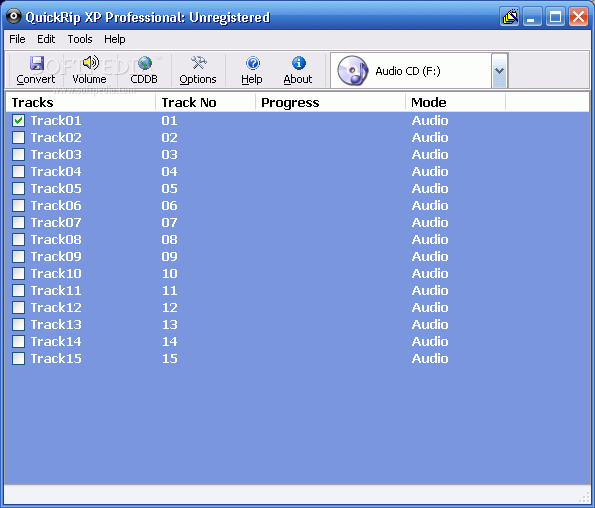
Task: Maximize the QuickRip window
Action: [555, 17]
